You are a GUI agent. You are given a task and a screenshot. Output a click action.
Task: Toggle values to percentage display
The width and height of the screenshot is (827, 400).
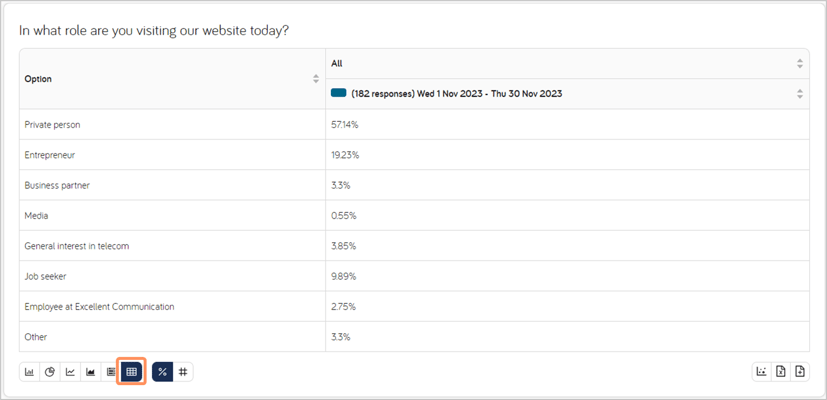162,372
